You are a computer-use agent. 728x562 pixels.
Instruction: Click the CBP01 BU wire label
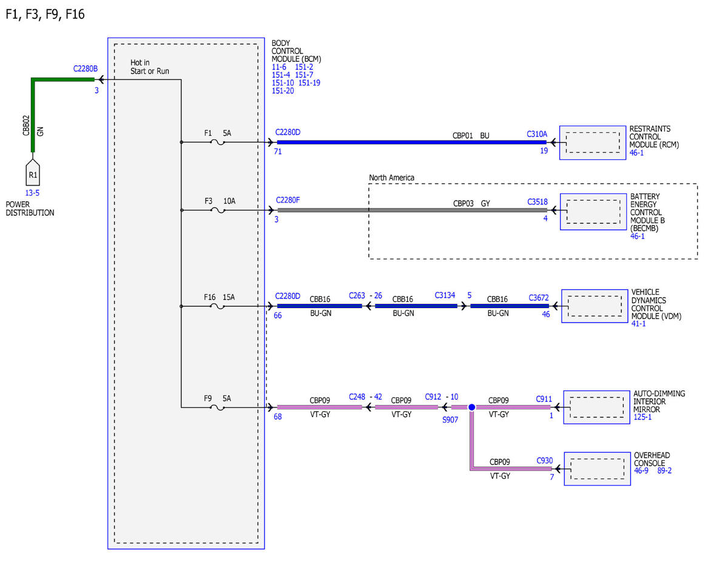(471, 135)
